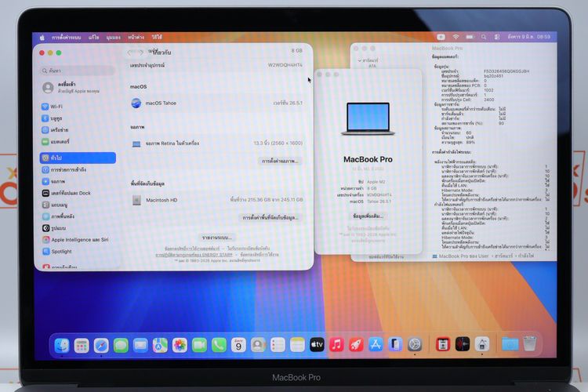
Task: Open Maps from the Dock
Action: coord(160,345)
